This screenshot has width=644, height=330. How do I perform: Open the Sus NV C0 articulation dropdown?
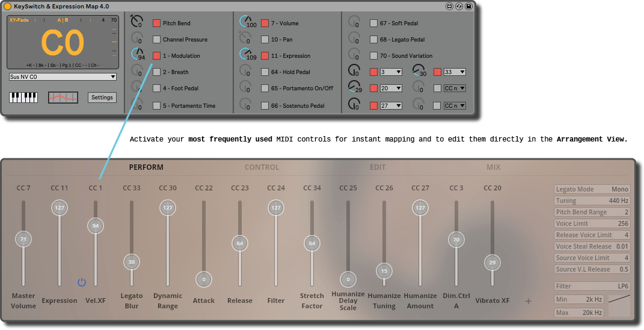63,77
